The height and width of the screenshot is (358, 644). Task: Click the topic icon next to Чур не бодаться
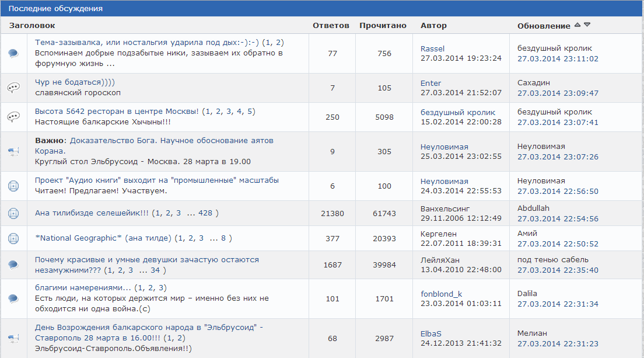coord(13,88)
